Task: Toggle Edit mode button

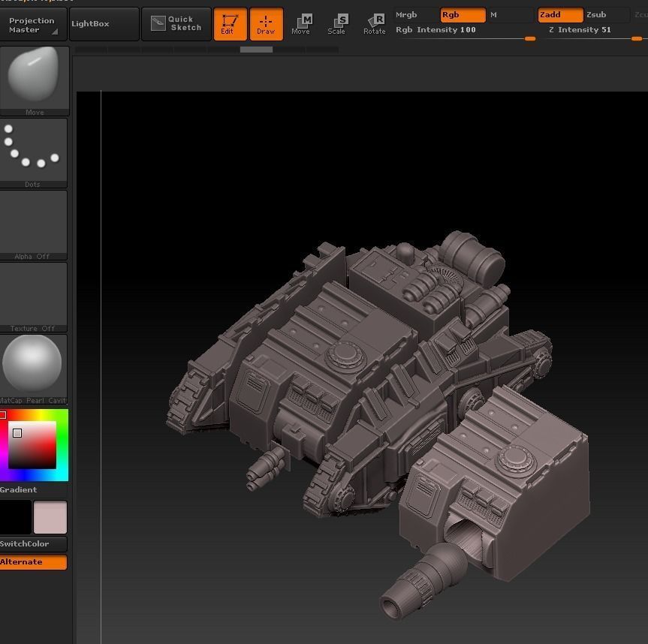Action: point(231,24)
